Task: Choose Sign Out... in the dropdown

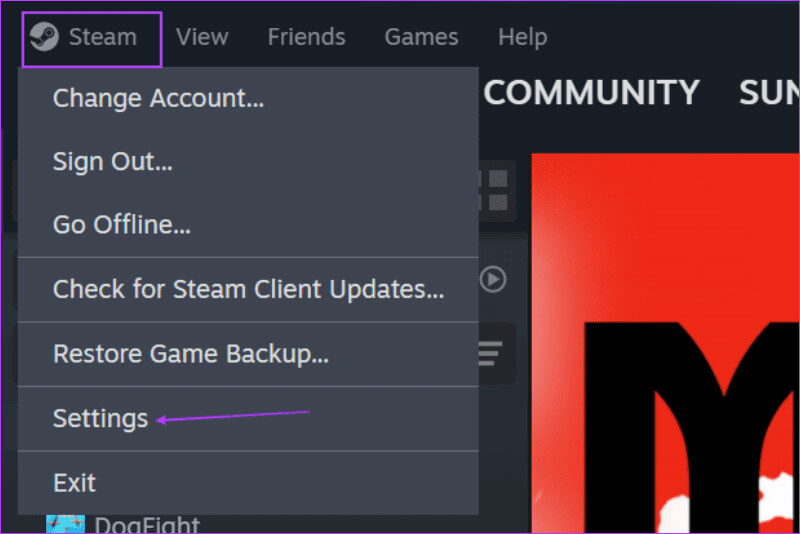Action: pos(248,162)
